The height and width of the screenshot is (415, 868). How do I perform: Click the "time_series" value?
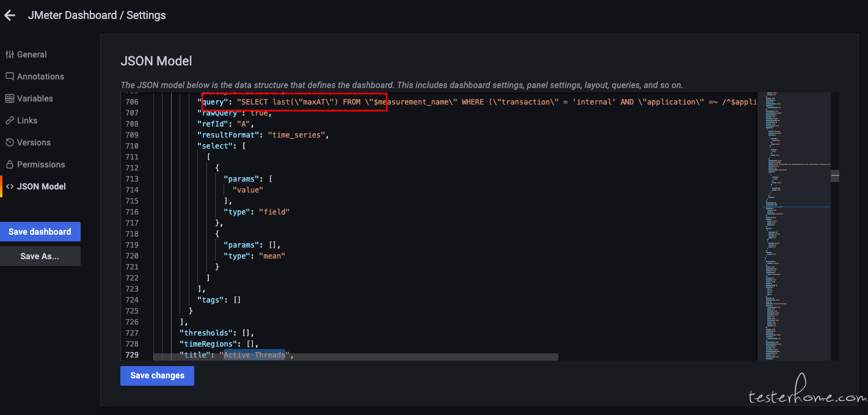(x=296, y=134)
